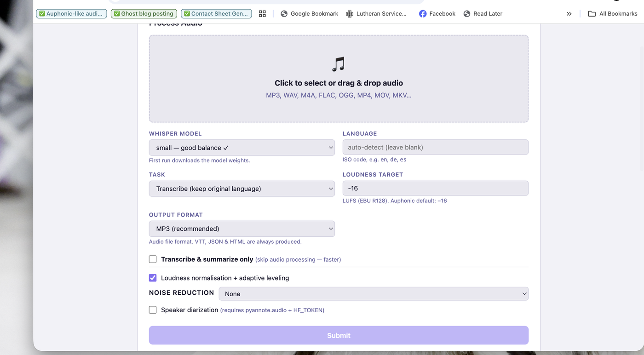This screenshot has height=355, width=644.
Task: Click to select or drag & drop audio area
Action: 339,79
